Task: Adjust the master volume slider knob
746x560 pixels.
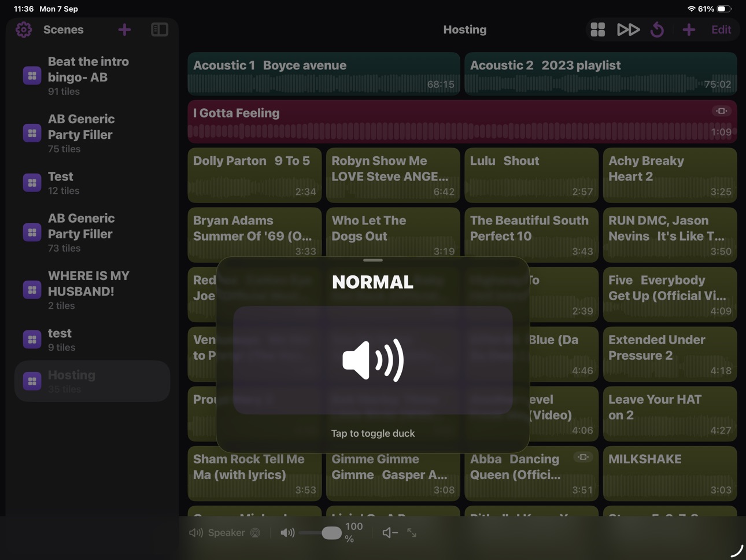Action: 331,532
